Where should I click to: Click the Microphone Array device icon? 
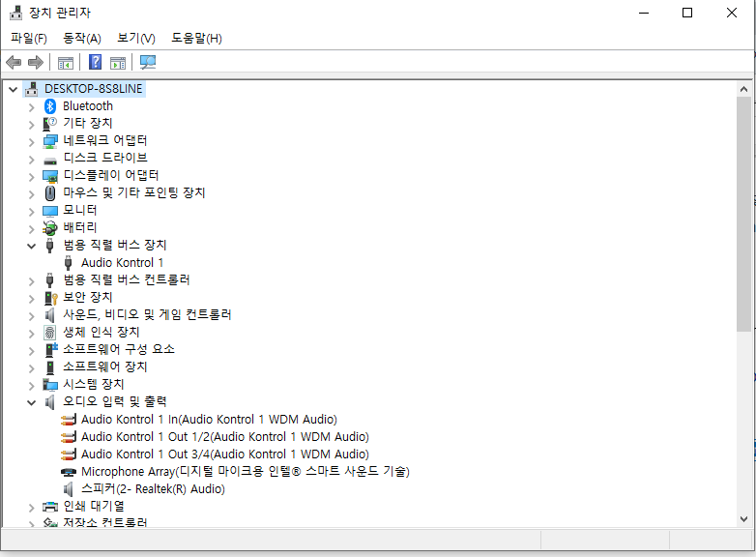coord(69,472)
